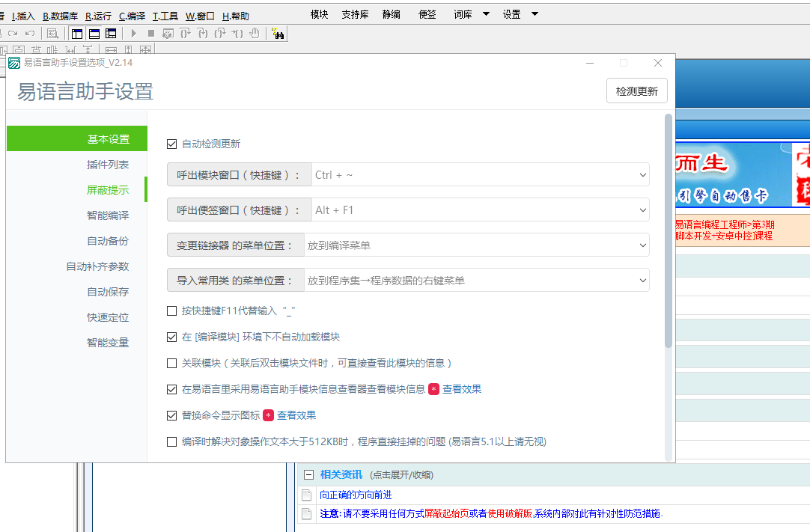Click document icon beside 注意 notice line

[306, 513]
